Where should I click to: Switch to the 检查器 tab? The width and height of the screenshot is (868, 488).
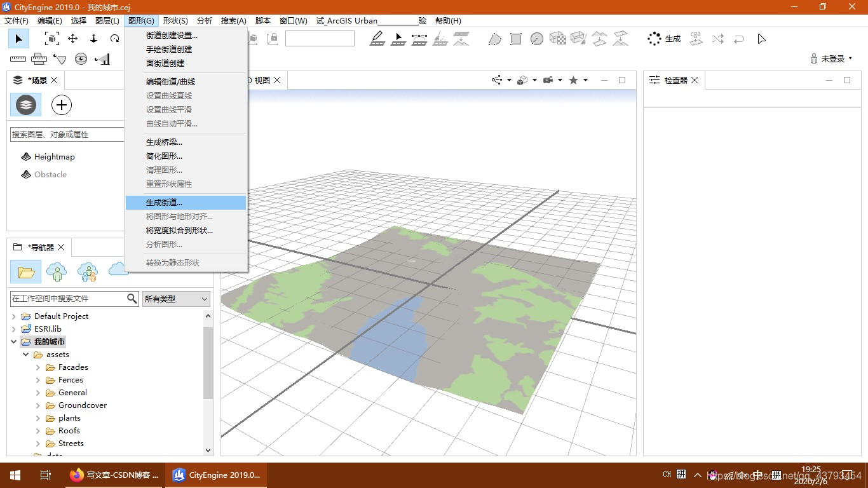(x=675, y=80)
